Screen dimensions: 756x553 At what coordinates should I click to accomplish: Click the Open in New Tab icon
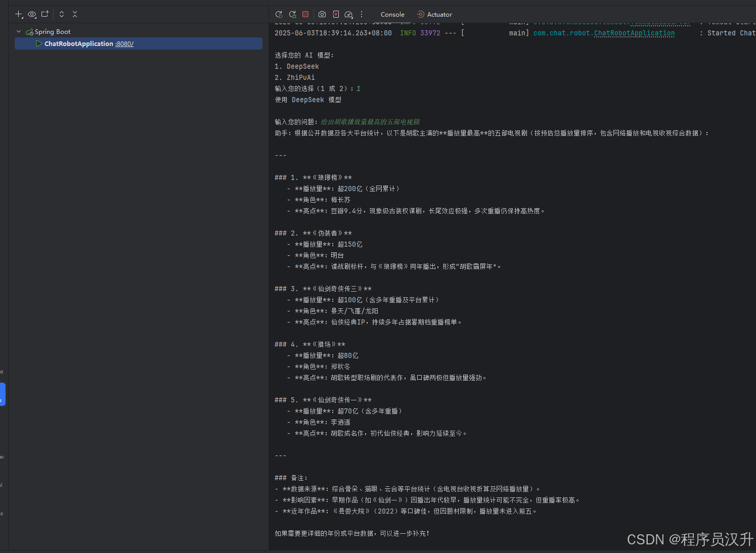45,14
